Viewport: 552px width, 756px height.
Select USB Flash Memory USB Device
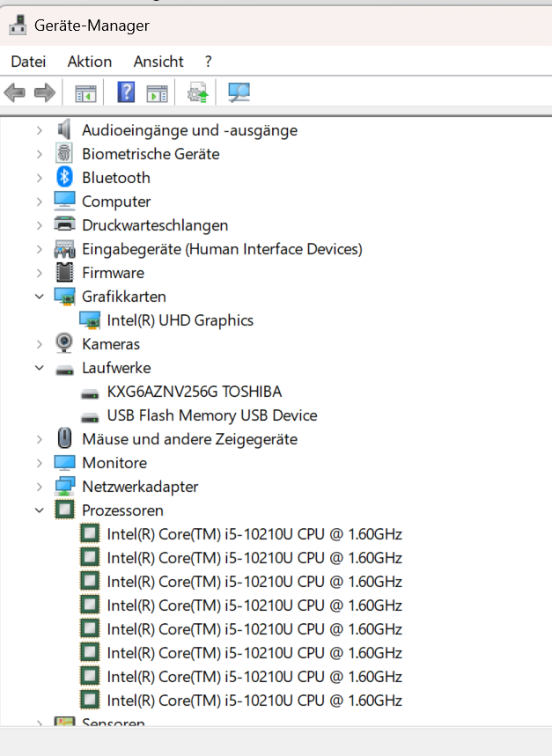pos(211,415)
